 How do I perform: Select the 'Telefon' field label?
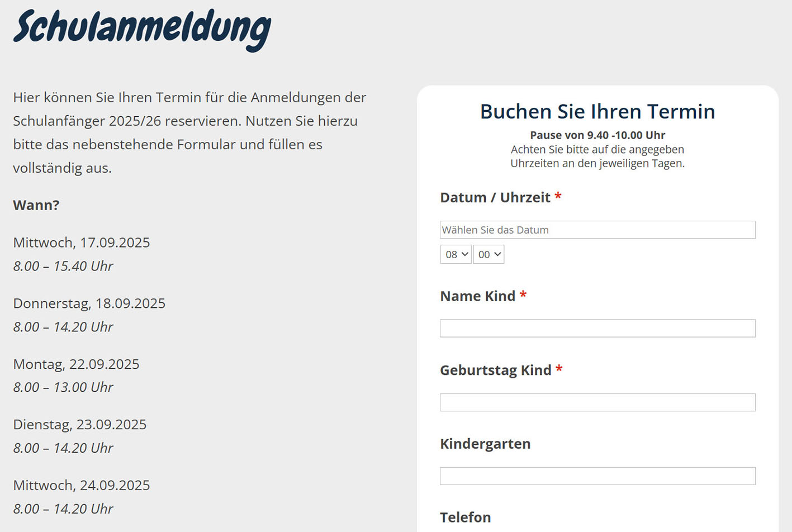coord(466,517)
